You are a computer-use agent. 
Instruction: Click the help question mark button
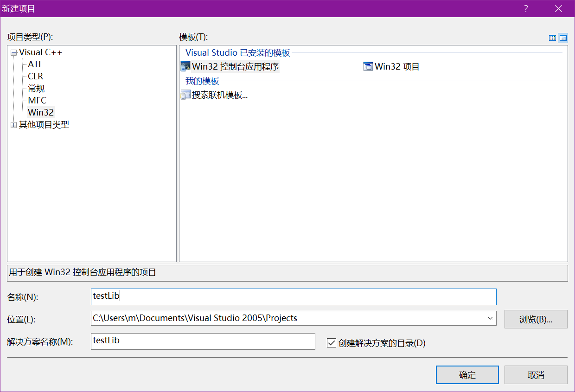(526, 9)
